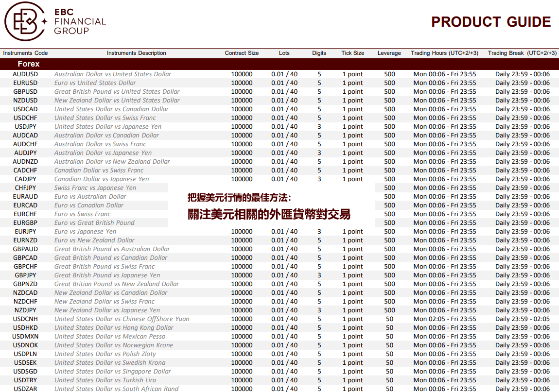
Task: Click the Forex section heading
Action: (x=29, y=64)
